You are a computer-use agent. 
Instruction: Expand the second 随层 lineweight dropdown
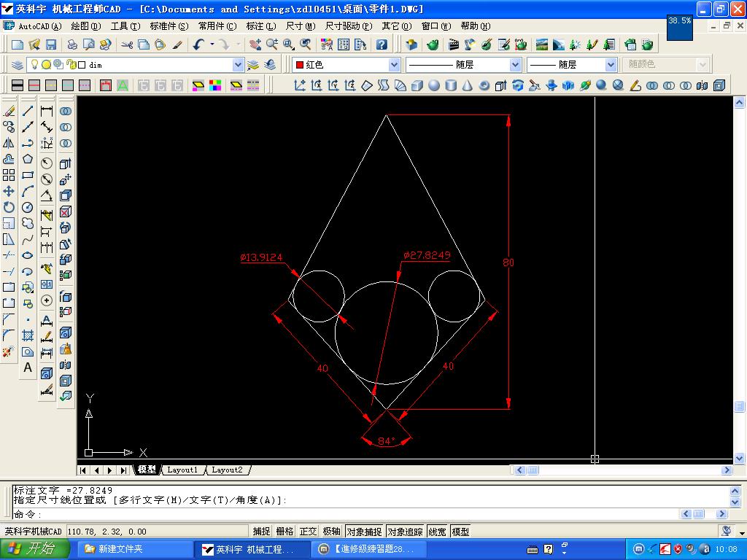[611, 65]
